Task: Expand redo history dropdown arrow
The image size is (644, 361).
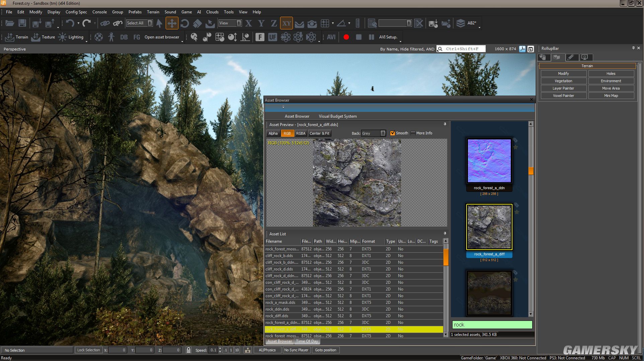Action: tap(95, 23)
